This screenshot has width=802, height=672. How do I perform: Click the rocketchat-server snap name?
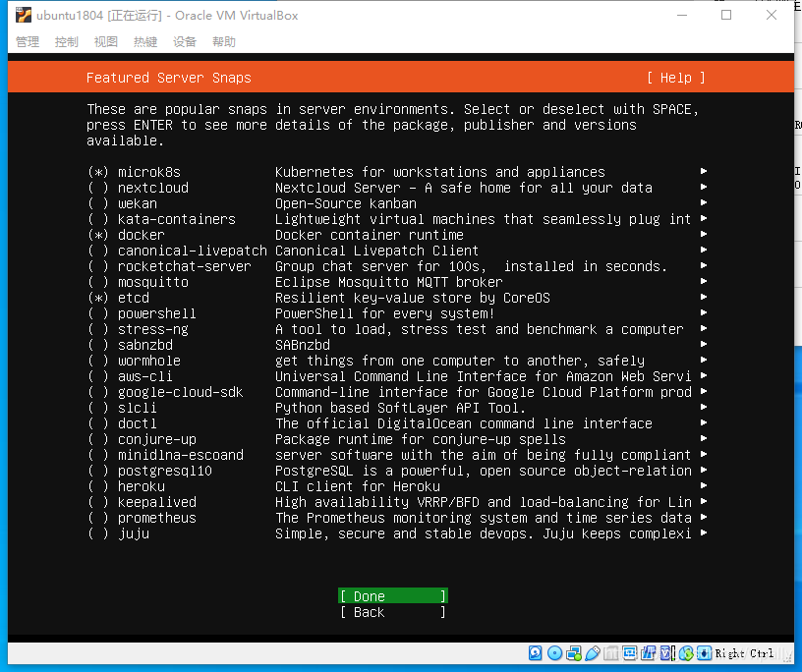[185, 266]
